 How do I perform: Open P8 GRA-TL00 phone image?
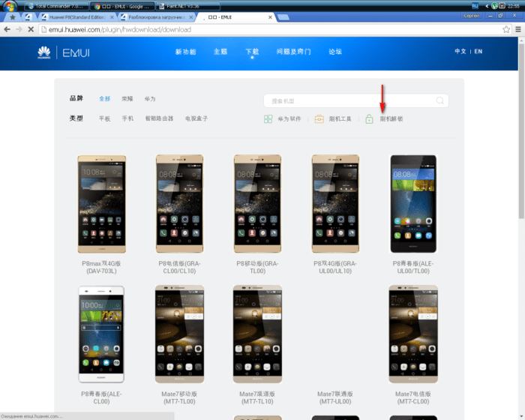click(x=257, y=204)
